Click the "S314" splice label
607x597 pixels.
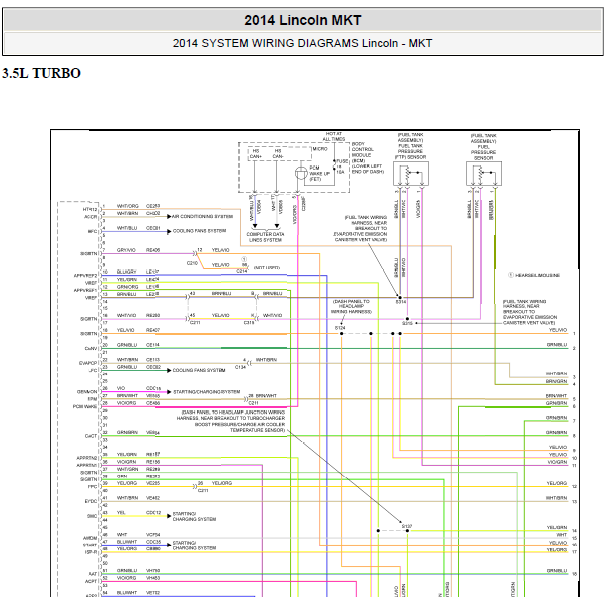(x=401, y=302)
